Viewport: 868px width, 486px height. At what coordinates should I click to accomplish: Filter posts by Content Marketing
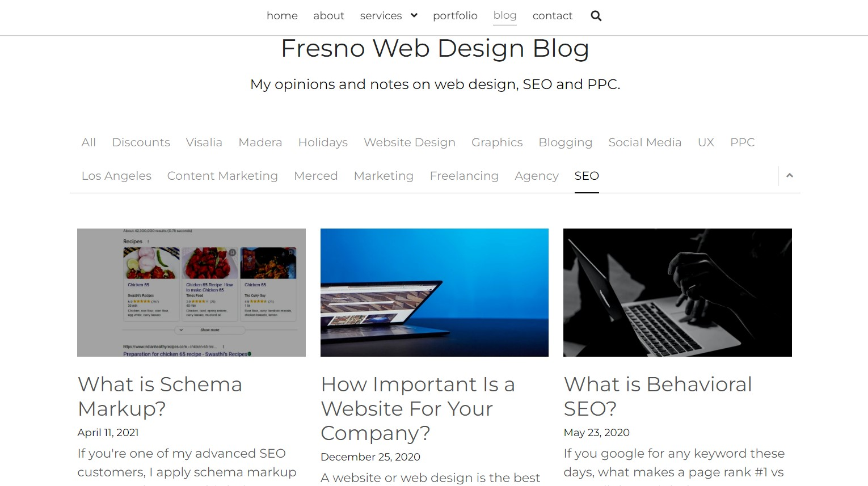point(222,176)
